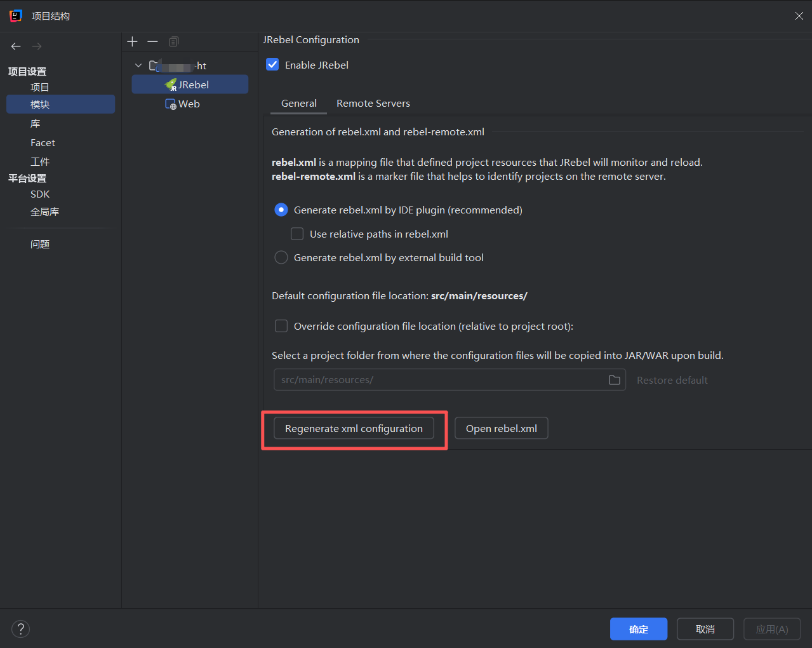The width and height of the screenshot is (812, 648).
Task: Open help with question mark icon
Action: tap(20, 629)
